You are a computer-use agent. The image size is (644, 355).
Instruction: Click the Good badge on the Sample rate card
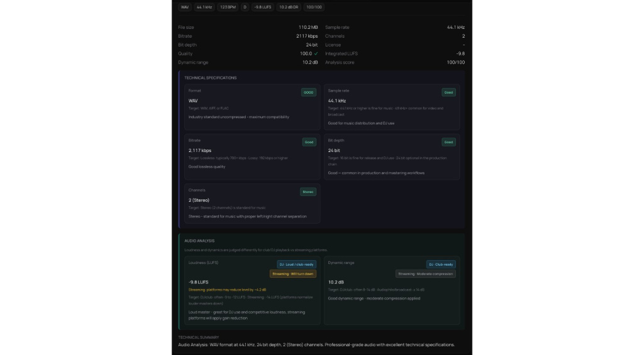pos(448,92)
